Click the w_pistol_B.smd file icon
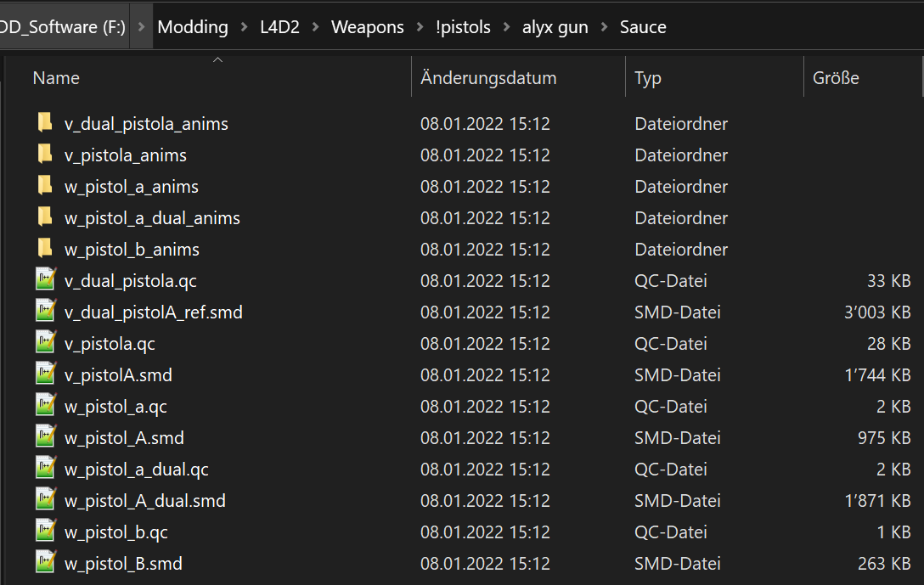The height and width of the screenshot is (585, 924). click(x=45, y=563)
